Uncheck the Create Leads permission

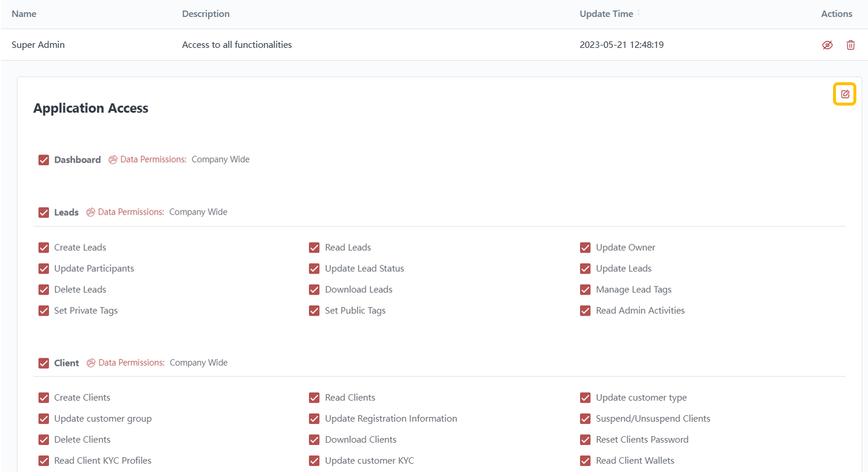pos(44,247)
